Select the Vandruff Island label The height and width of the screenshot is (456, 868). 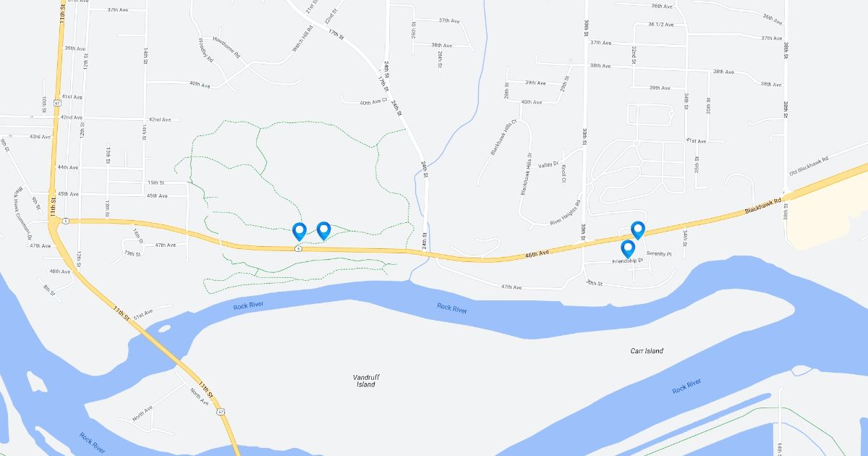(x=366, y=381)
